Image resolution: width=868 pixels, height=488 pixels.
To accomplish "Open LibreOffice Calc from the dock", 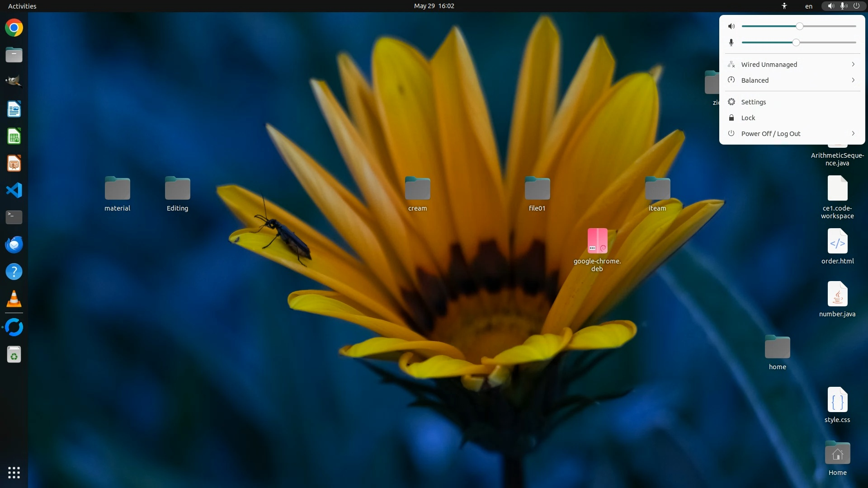I will [x=14, y=136].
